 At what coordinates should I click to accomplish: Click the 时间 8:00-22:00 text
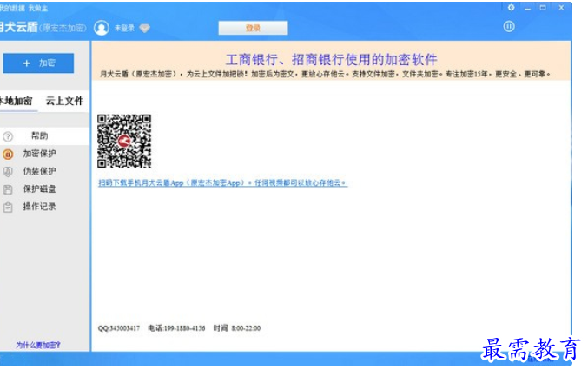(237, 328)
